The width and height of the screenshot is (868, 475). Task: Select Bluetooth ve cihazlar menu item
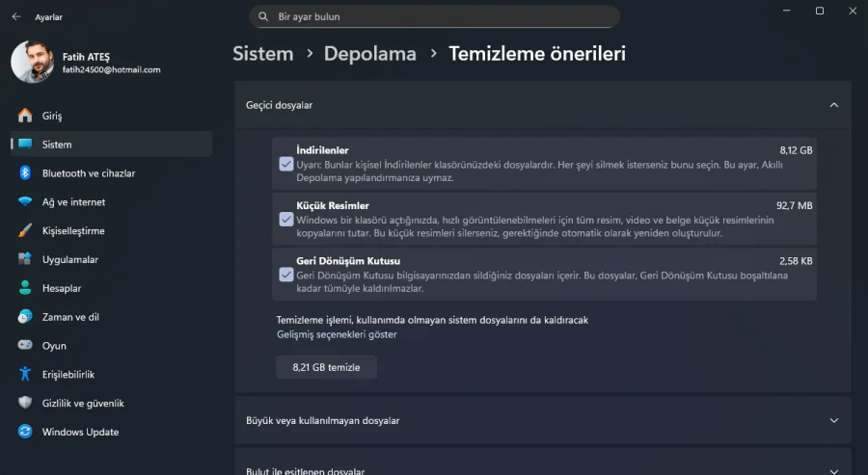(111, 172)
